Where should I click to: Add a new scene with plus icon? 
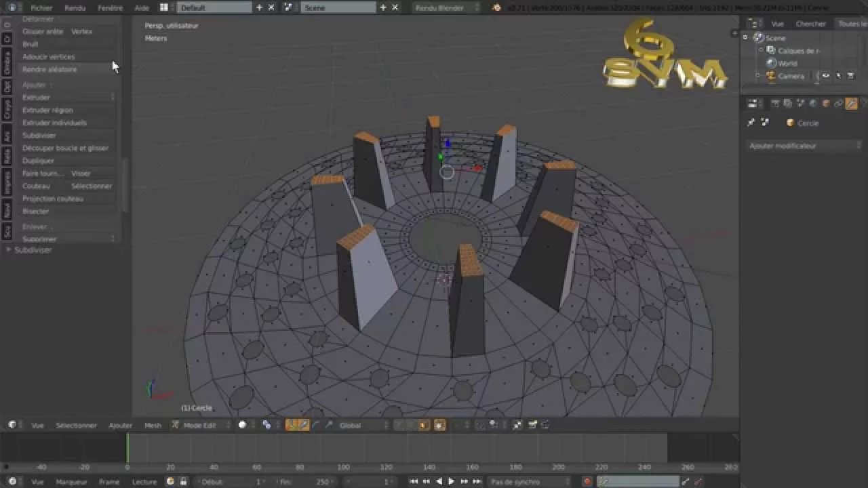click(x=383, y=7)
